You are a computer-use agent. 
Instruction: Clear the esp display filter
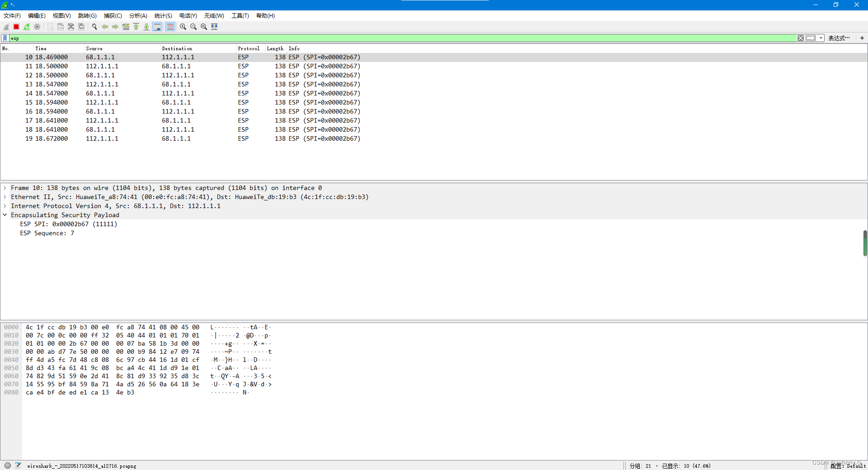tap(801, 38)
